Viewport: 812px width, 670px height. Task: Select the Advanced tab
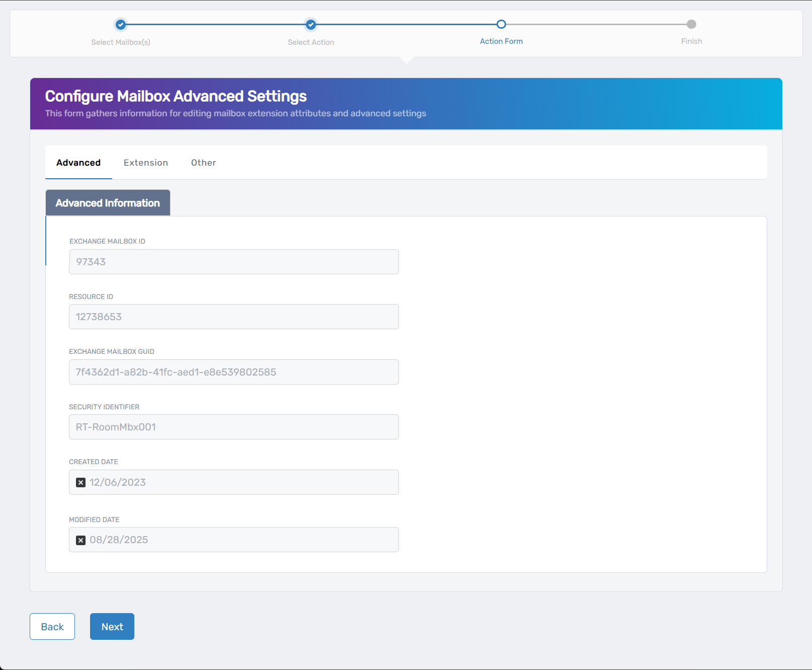point(78,162)
